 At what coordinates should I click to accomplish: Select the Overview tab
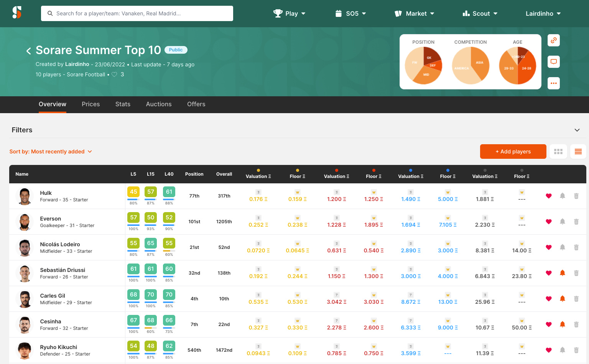(x=53, y=104)
